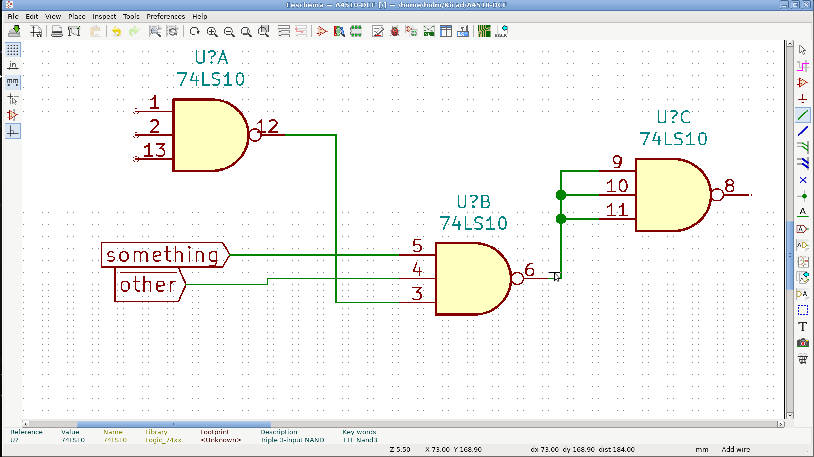Select the arrow cursor tool
Viewport: 814px width, 457px height.
point(803,48)
